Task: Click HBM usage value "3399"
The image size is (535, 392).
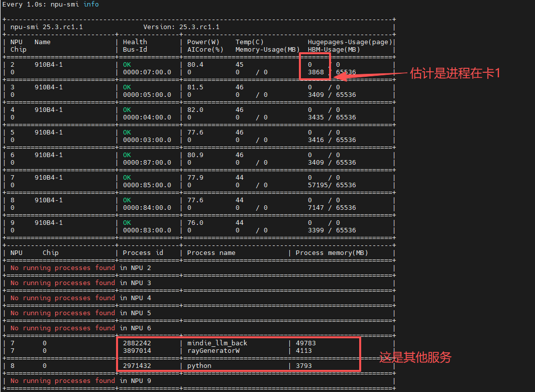Action: coord(315,230)
